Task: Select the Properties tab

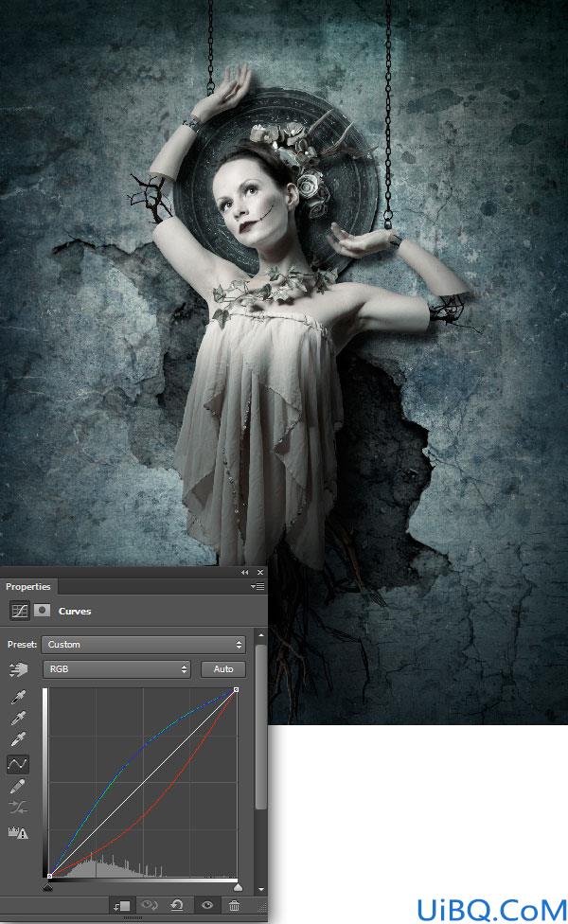Action: pos(28,587)
